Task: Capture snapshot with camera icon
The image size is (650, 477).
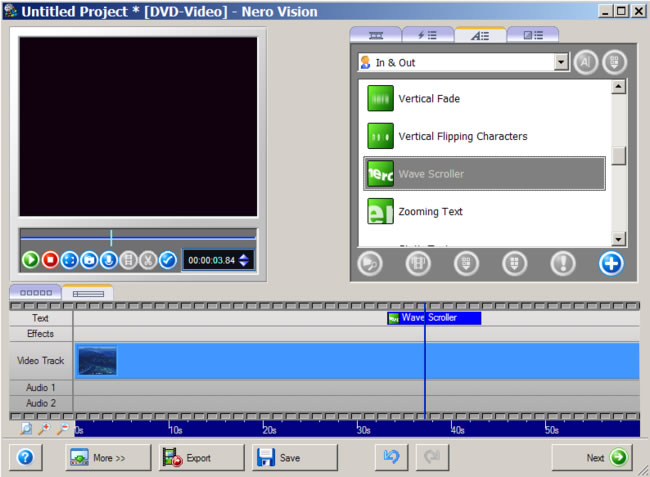Action: click(89, 260)
